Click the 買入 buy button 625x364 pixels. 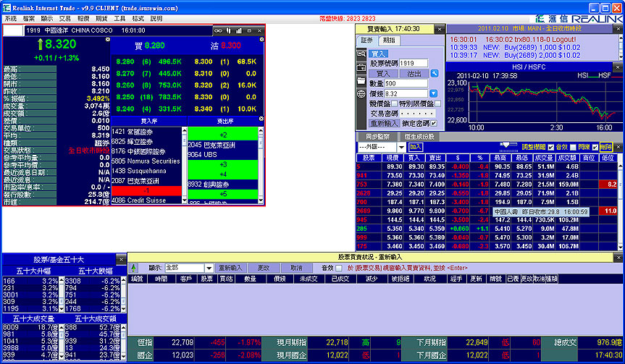click(383, 74)
